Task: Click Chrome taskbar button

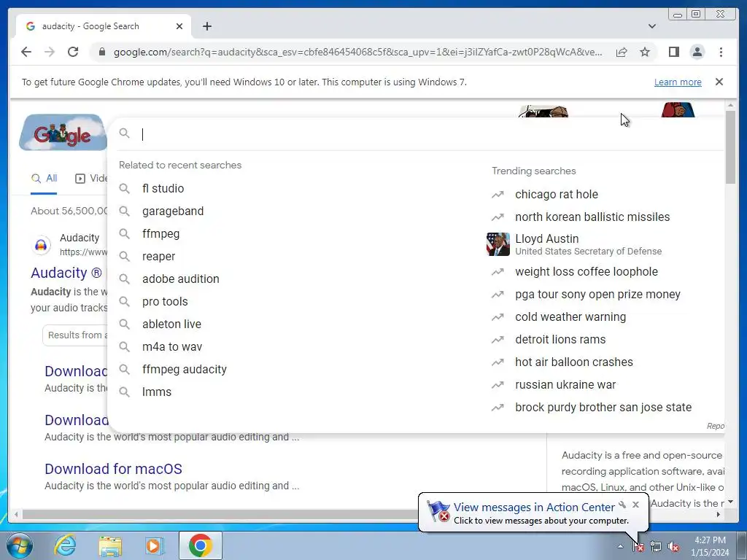Action: pyautogui.click(x=200, y=545)
